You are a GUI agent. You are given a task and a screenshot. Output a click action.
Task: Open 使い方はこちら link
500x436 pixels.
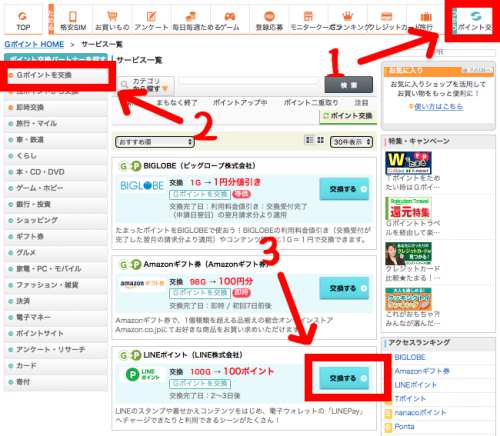(439, 107)
